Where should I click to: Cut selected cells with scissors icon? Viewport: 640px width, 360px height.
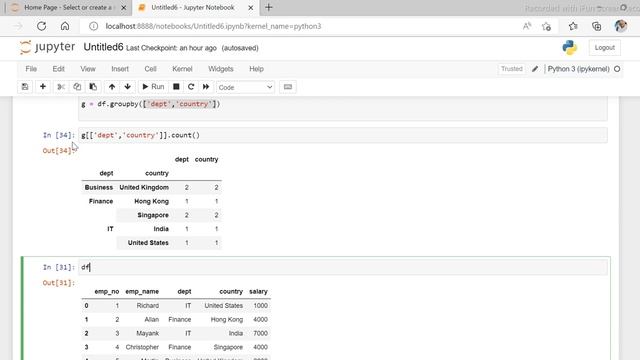(x=61, y=87)
